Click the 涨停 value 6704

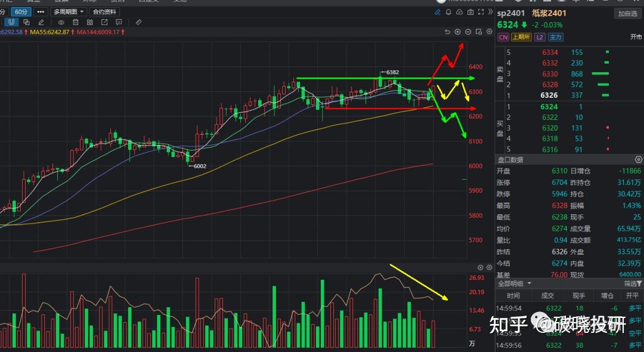559,183
